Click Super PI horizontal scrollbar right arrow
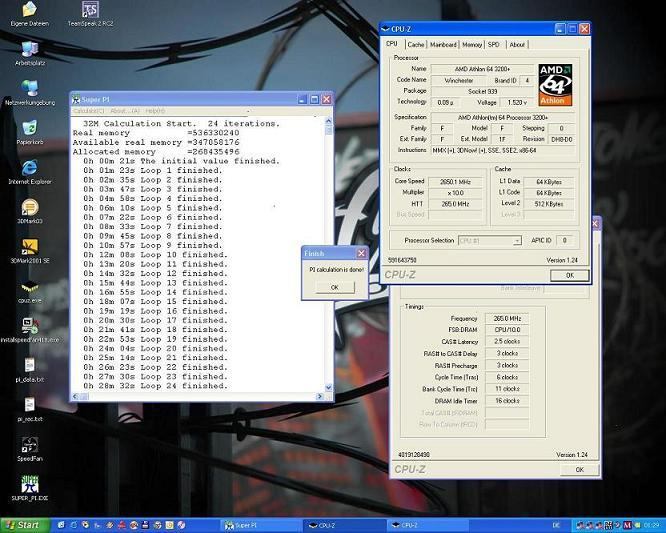 tap(320, 396)
